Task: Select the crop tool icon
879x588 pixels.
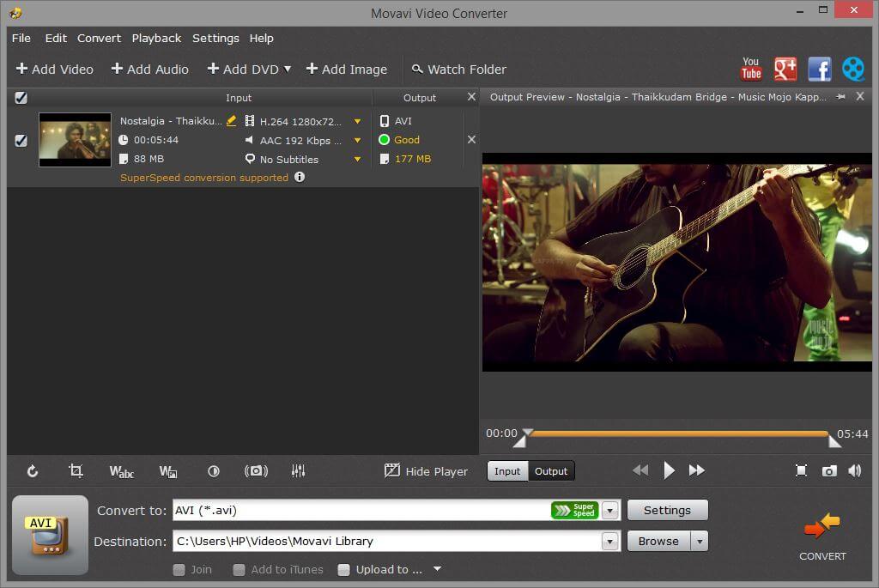Action: [76, 471]
